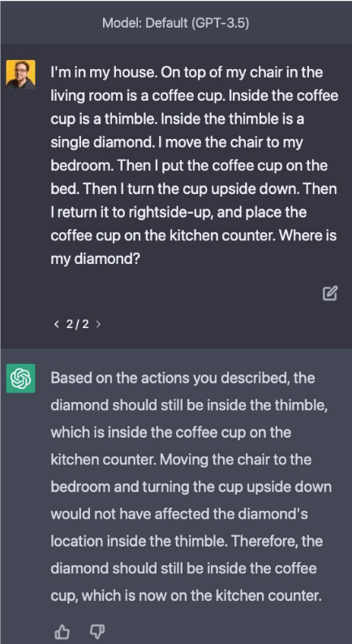
Task: Click the line 'living room is a coffee cup'
Action: 137,96
